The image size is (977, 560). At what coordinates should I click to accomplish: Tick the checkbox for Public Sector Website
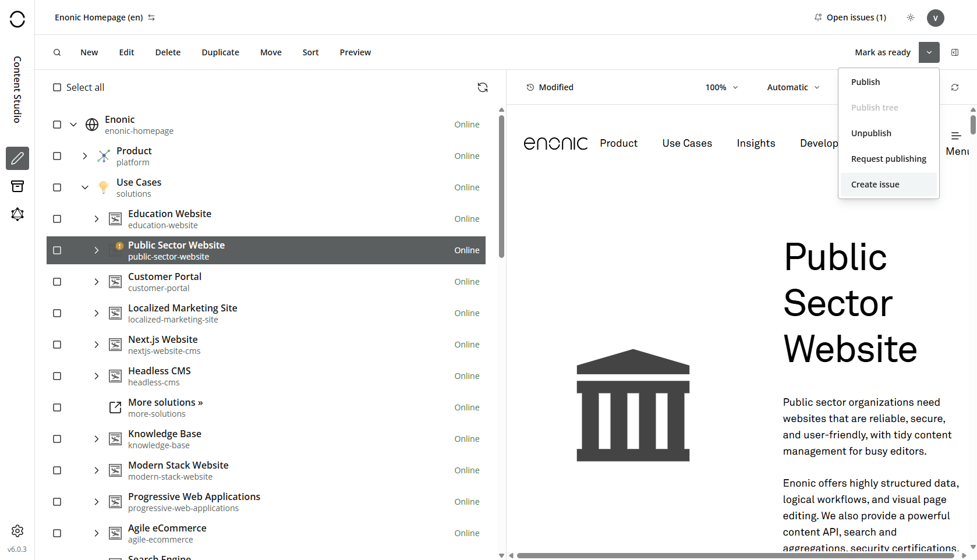click(57, 250)
